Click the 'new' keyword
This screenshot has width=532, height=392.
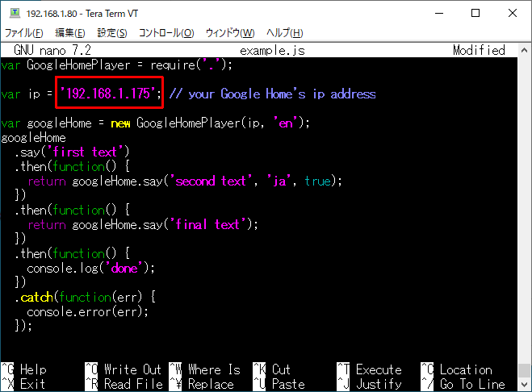(x=120, y=123)
